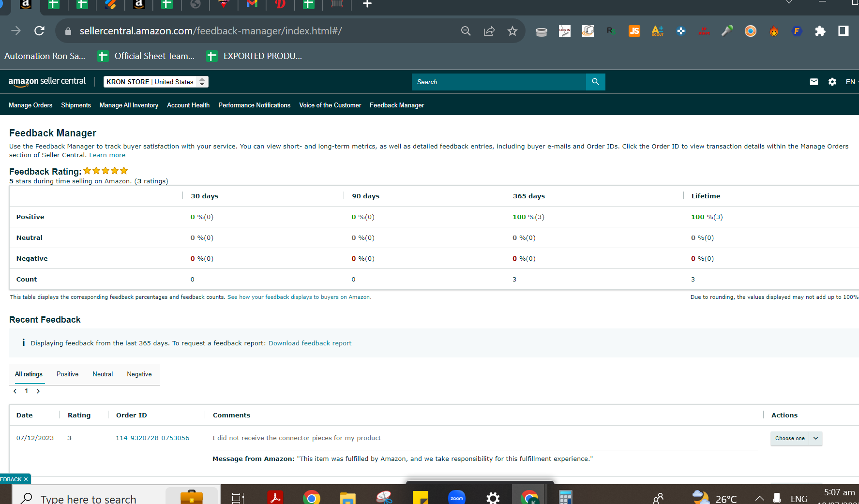The width and height of the screenshot is (859, 504).
Task: Click the Rating column header
Action: 79,415
